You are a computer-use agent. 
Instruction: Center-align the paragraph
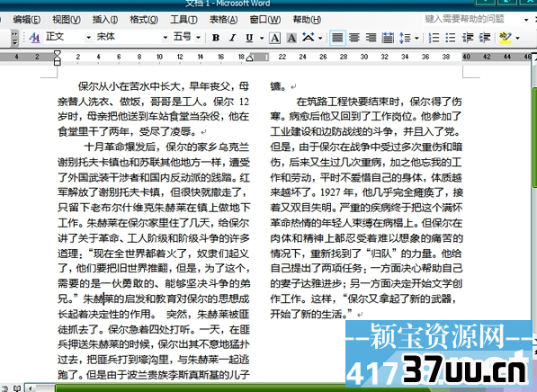click(x=354, y=38)
